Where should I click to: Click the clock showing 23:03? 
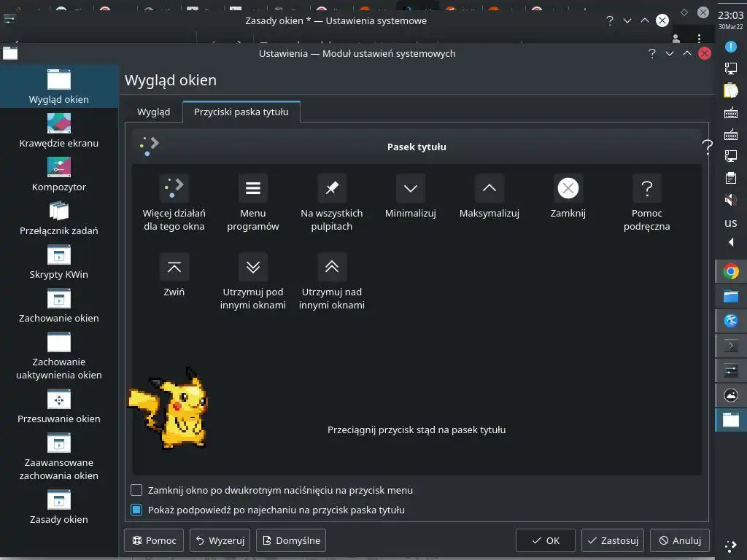731,15
